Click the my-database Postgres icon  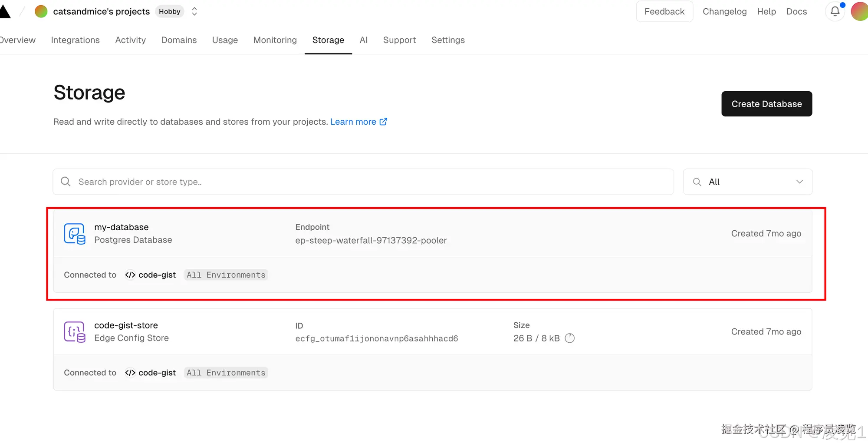pyautogui.click(x=75, y=234)
